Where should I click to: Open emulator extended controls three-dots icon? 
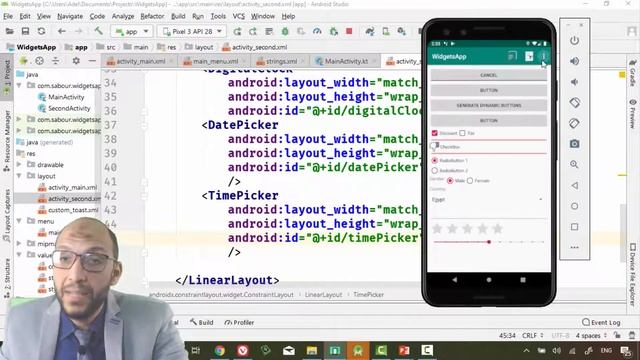(x=574, y=247)
